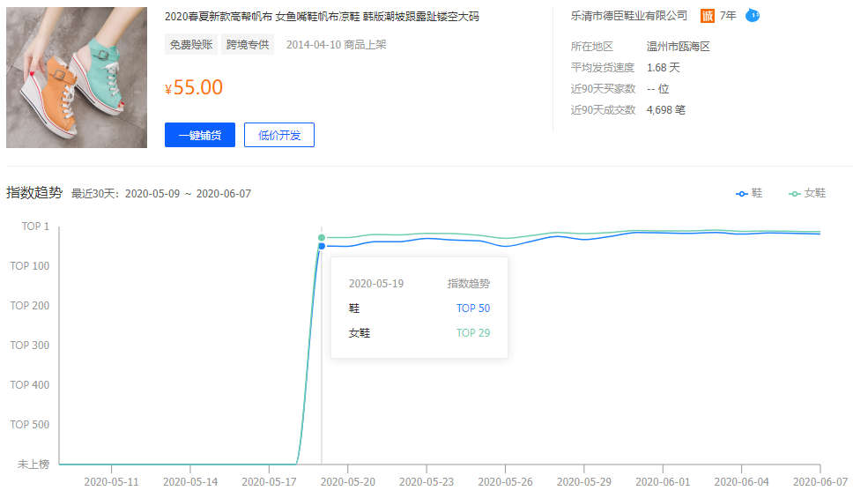Click the price ¥55.00
Screen dimensions: 868x498
pos(194,87)
